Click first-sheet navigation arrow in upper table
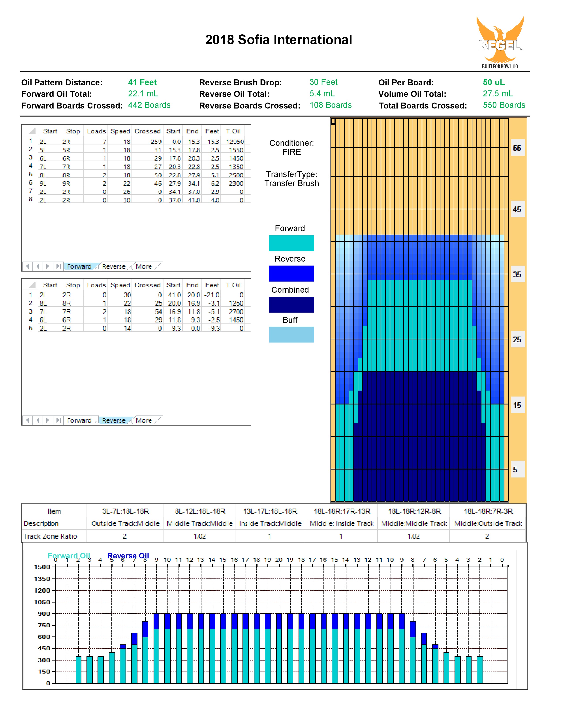 [27, 266]
